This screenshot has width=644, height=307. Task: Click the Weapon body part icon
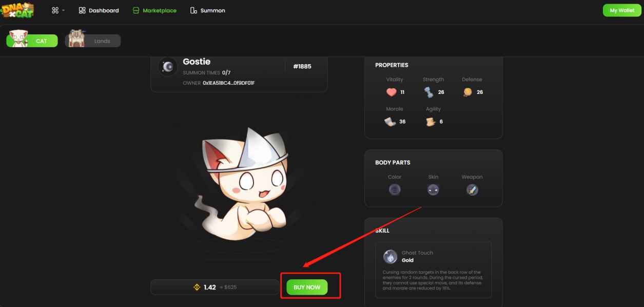click(x=472, y=190)
